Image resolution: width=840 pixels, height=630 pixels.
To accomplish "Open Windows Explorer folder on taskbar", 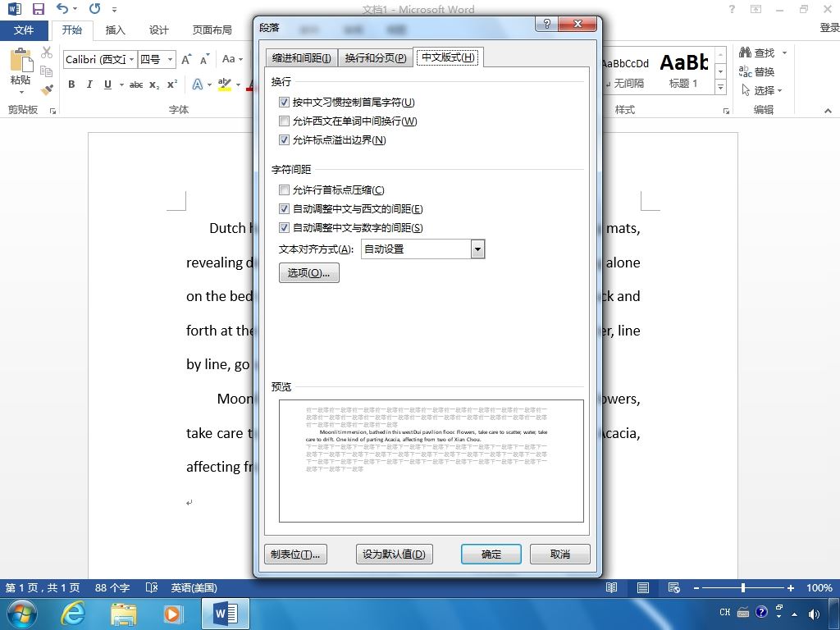I will pos(123,614).
